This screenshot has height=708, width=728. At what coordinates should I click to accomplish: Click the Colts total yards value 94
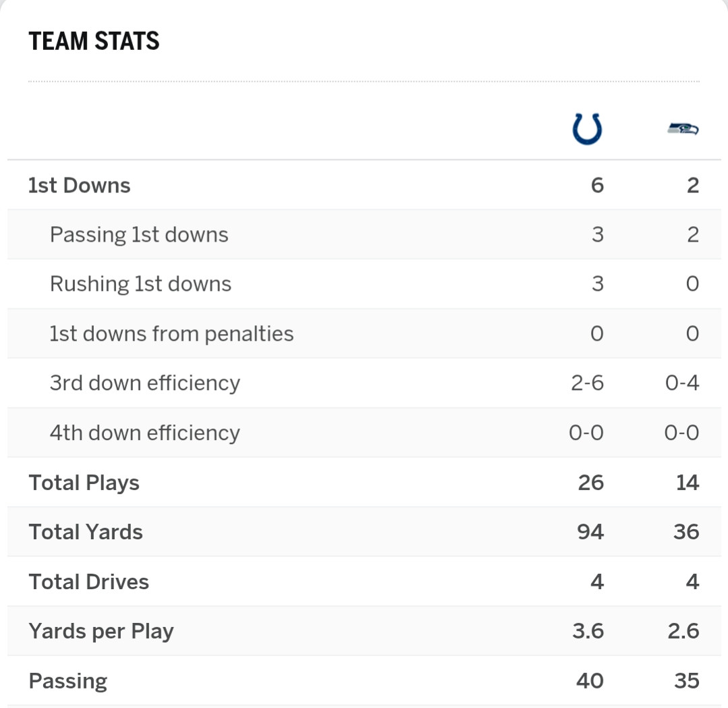coord(590,532)
